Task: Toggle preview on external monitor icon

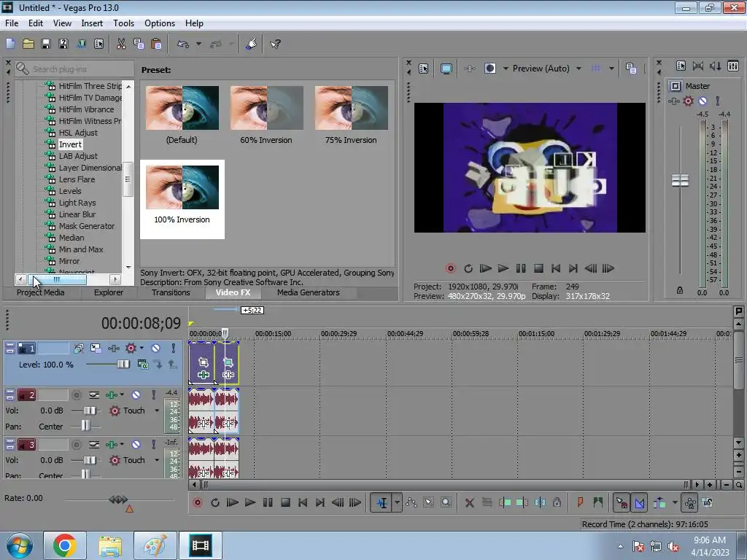Action: click(446, 69)
